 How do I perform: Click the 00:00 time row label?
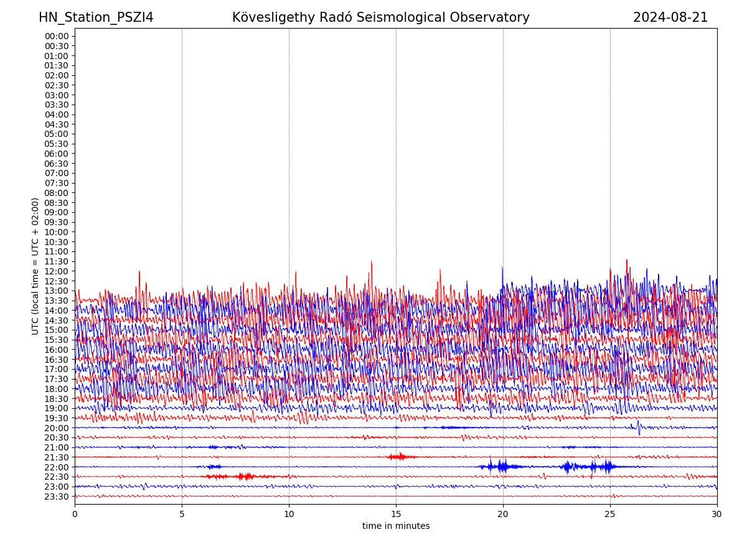[57, 36]
